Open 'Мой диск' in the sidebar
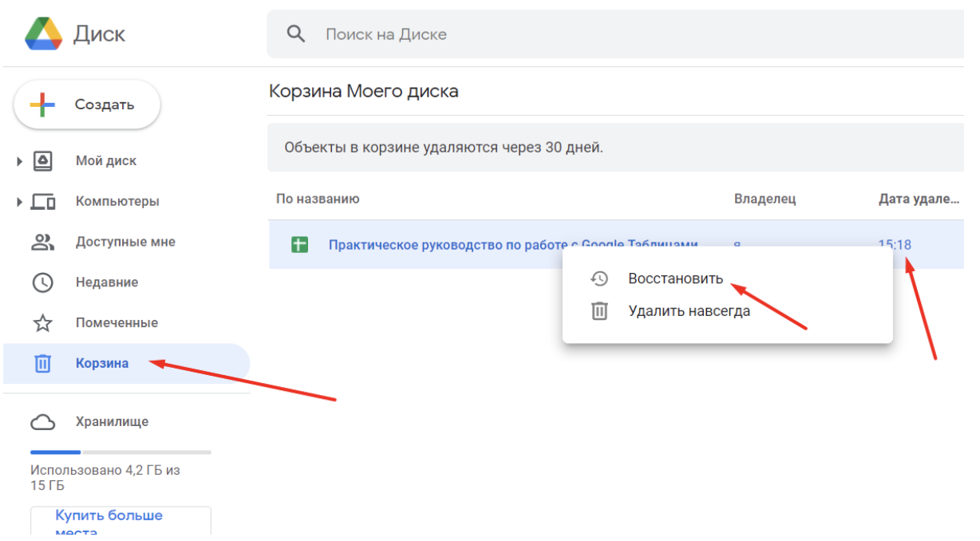 coord(105,161)
